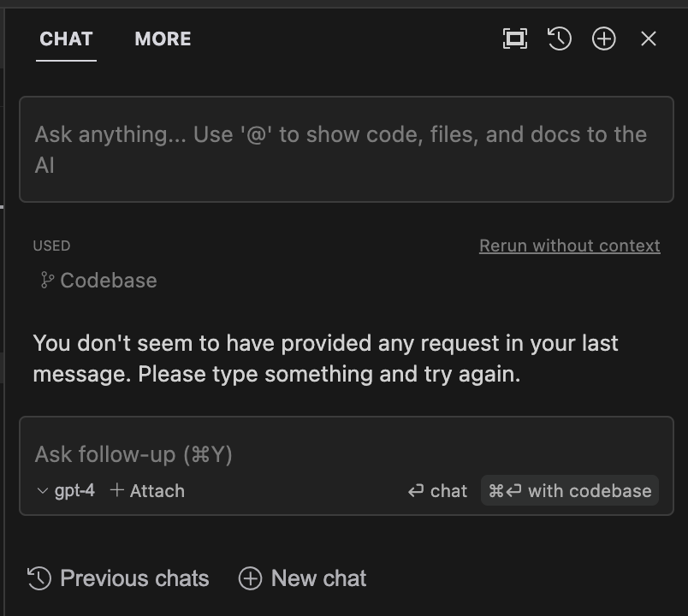Click the plus icon beside Attach
The image size is (688, 616).
click(x=116, y=490)
